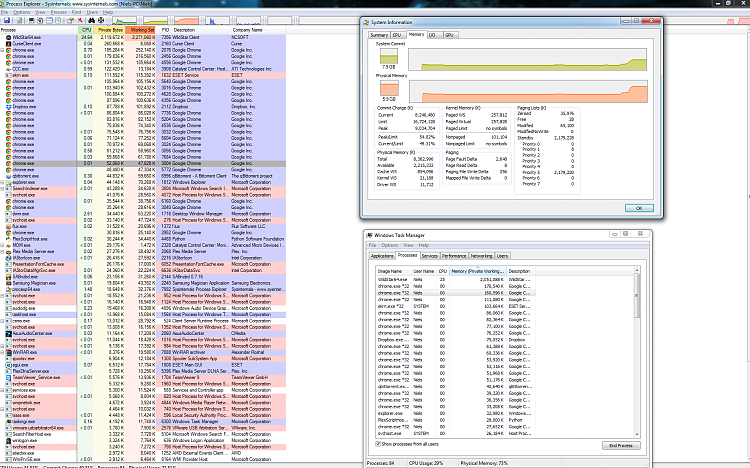750x468 pixels.
Task: Select the qbittorrent.exe process icon
Action: click(x=8, y=176)
